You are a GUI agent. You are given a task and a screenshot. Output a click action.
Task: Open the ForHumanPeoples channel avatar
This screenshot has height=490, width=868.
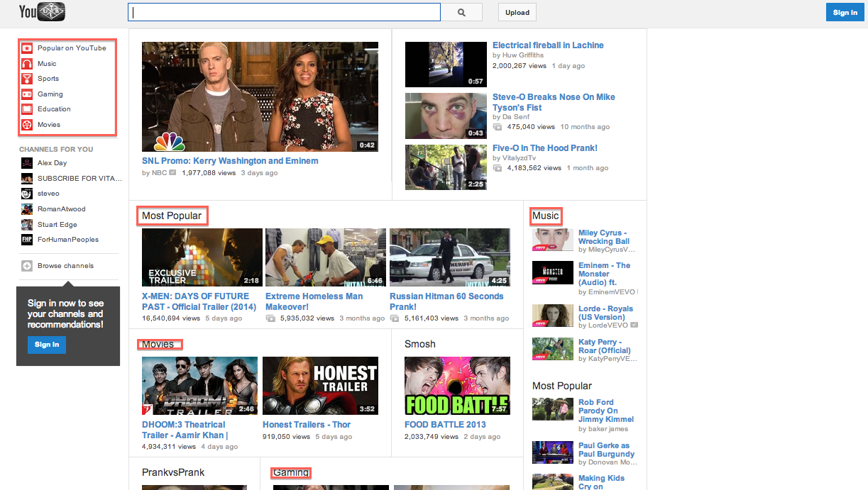coord(26,240)
